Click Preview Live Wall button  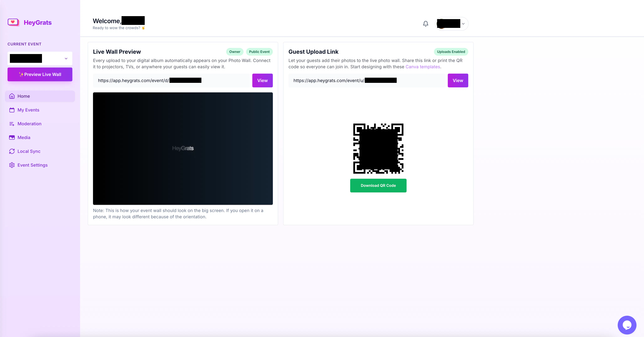[x=40, y=74]
